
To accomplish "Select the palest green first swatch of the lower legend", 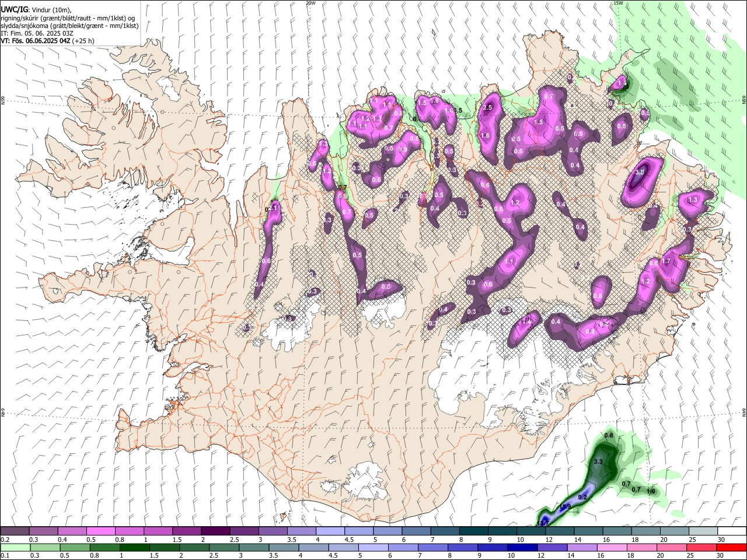I will click(15, 547).
